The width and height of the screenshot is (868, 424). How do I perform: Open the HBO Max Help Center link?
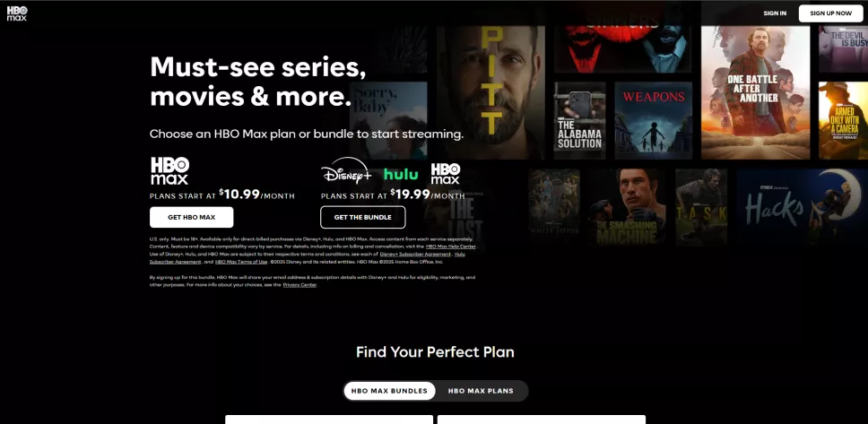(451, 247)
